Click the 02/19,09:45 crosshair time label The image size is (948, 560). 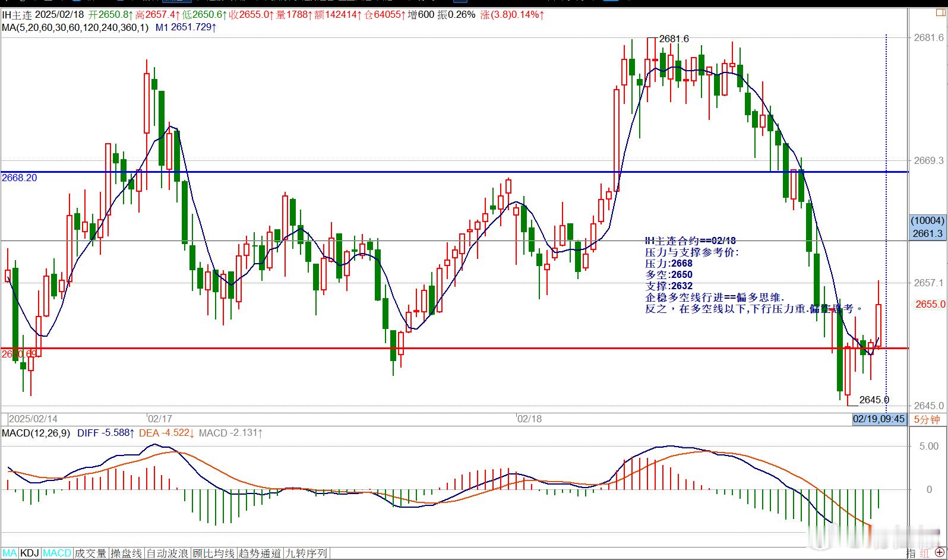click(879, 419)
